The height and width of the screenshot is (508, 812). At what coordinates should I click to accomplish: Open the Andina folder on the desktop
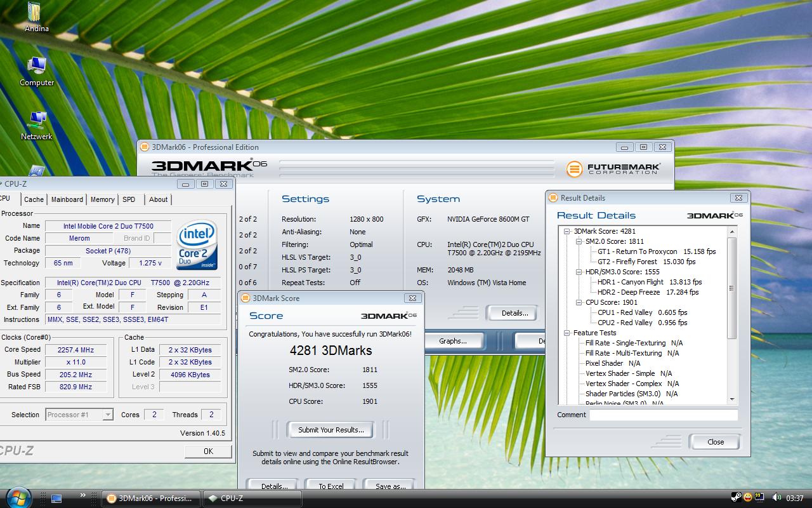pyautogui.click(x=36, y=17)
